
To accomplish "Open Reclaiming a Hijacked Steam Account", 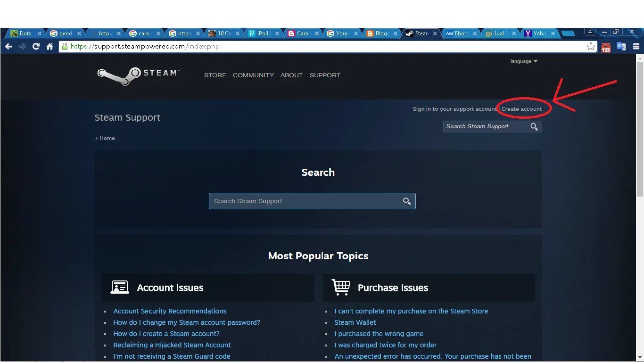I will click(172, 345).
